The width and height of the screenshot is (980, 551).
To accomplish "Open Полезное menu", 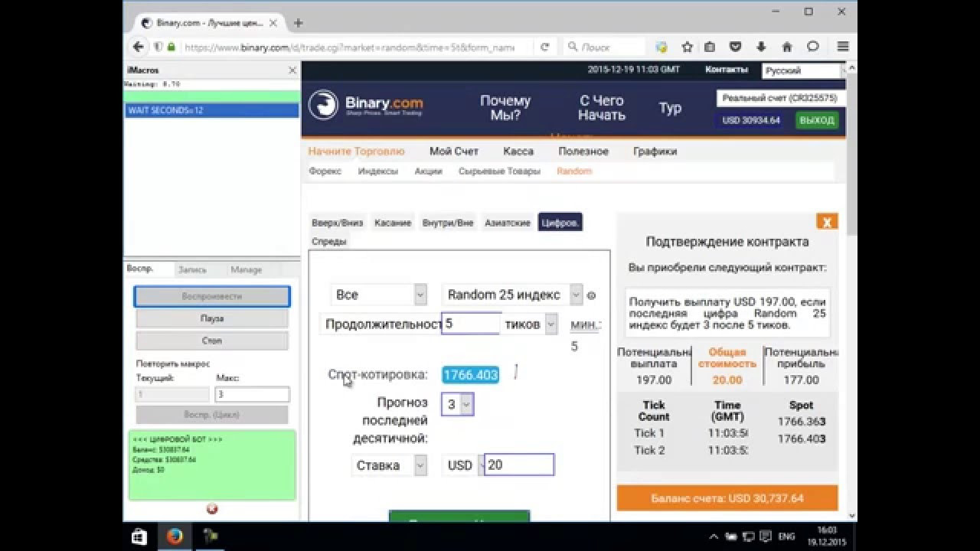I will tap(583, 151).
